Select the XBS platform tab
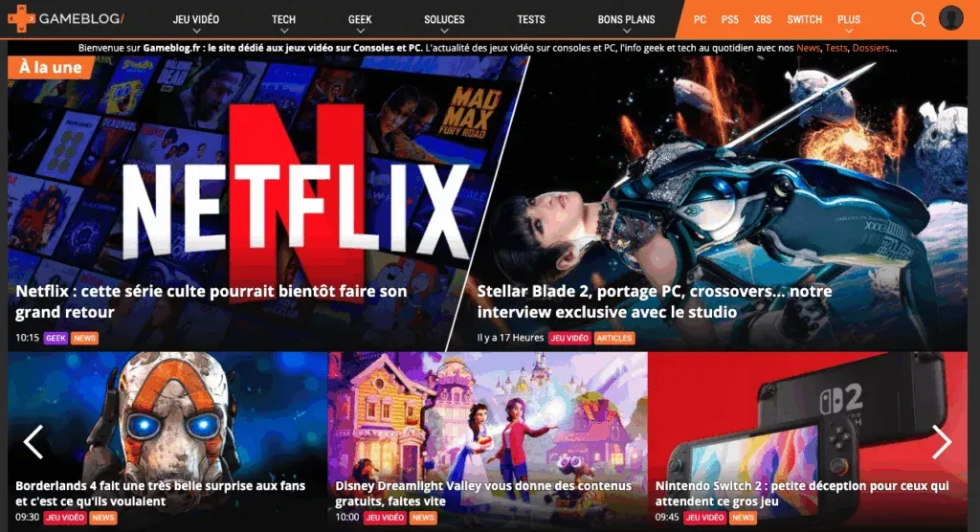Viewport: 980px width, 532px height. (763, 19)
